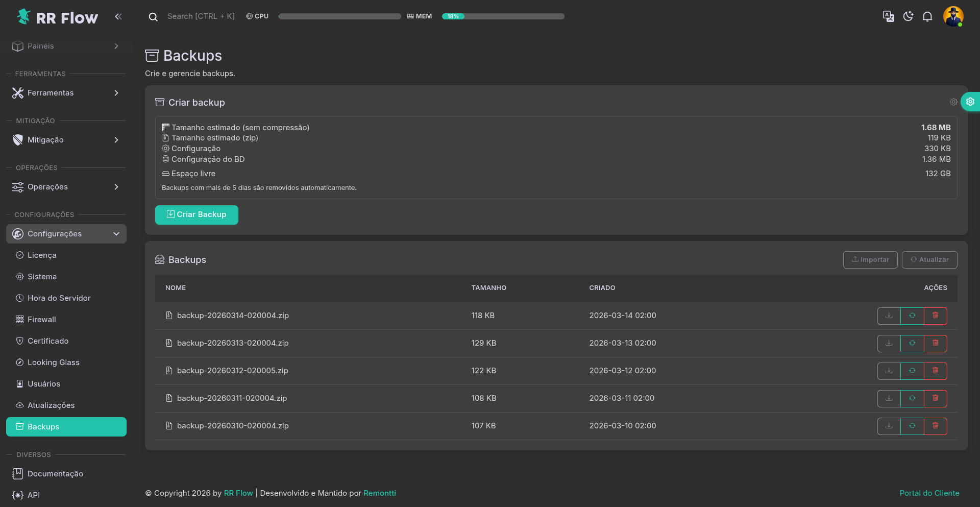Open the Painéis menu
Viewport: 980px width, 507px height.
[x=66, y=46]
